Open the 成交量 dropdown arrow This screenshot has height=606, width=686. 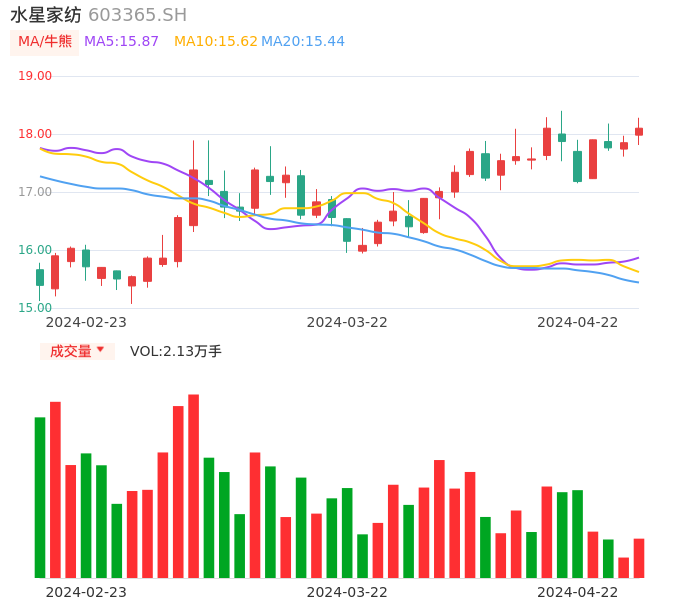point(100,350)
